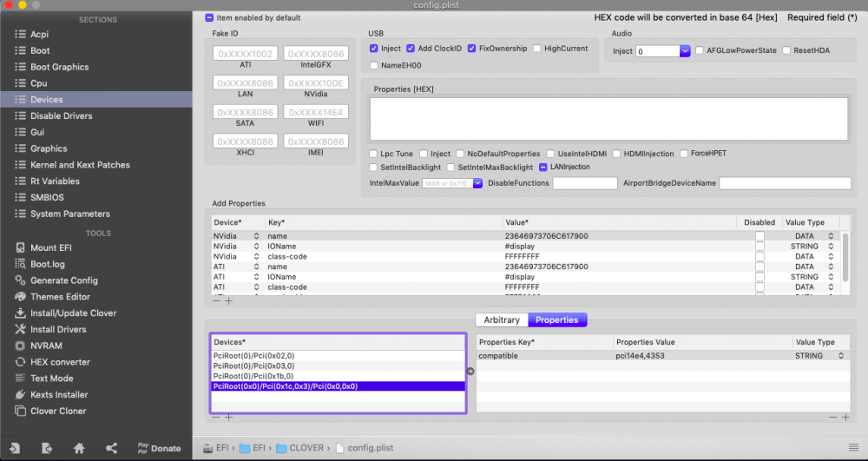The height and width of the screenshot is (461, 868).
Task: Open the Audio Inject dropdown
Action: tap(685, 51)
